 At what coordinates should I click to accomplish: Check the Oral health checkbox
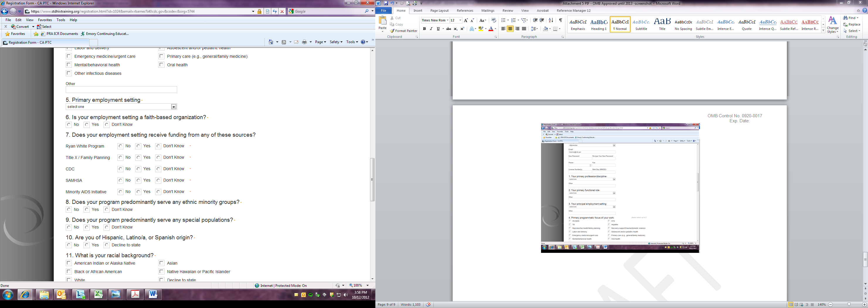coord(161,65)
